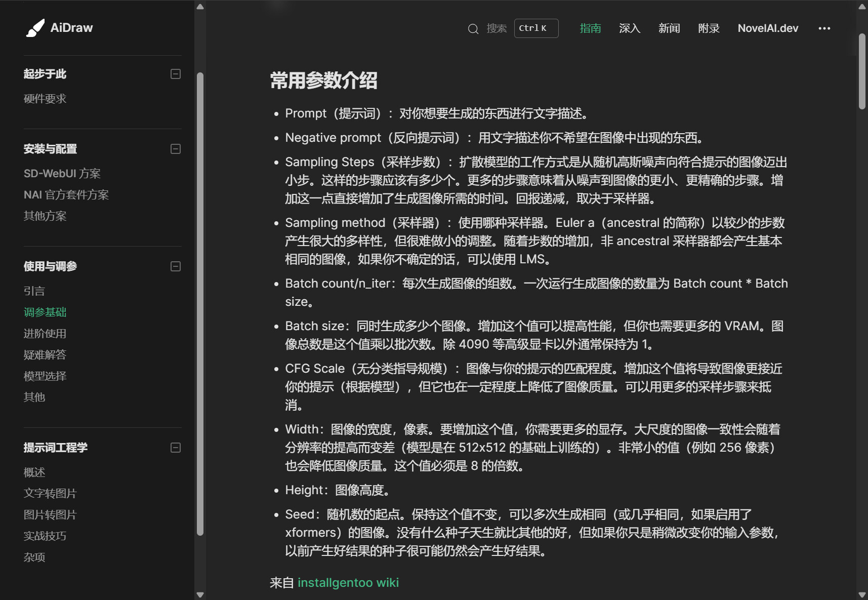This screenshot has width=868, height=600.
Task: Click the 常用参数介绍 page heading
Action: click(x=324, y=81)
